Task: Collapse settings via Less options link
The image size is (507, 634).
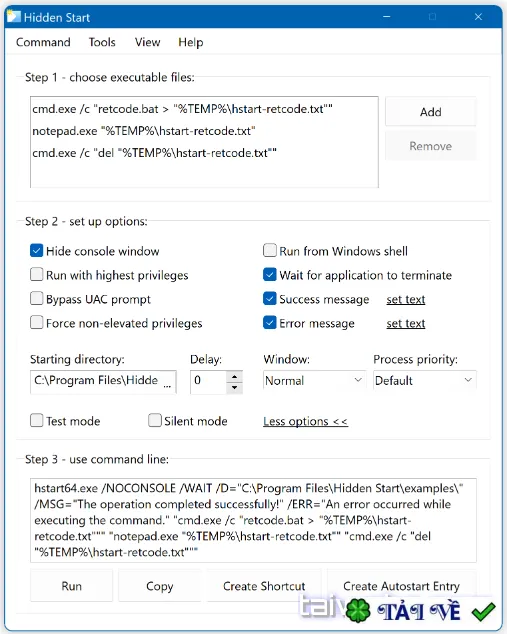Action: click(305, 421)
